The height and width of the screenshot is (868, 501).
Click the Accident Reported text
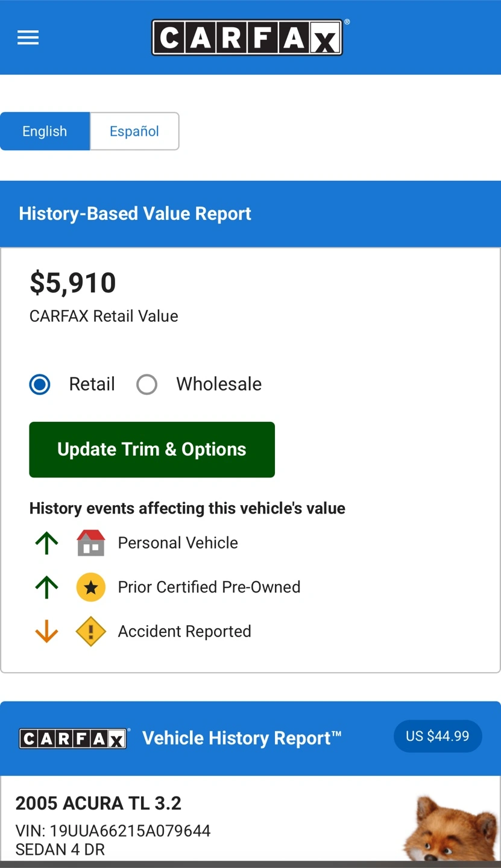point(184,632)
